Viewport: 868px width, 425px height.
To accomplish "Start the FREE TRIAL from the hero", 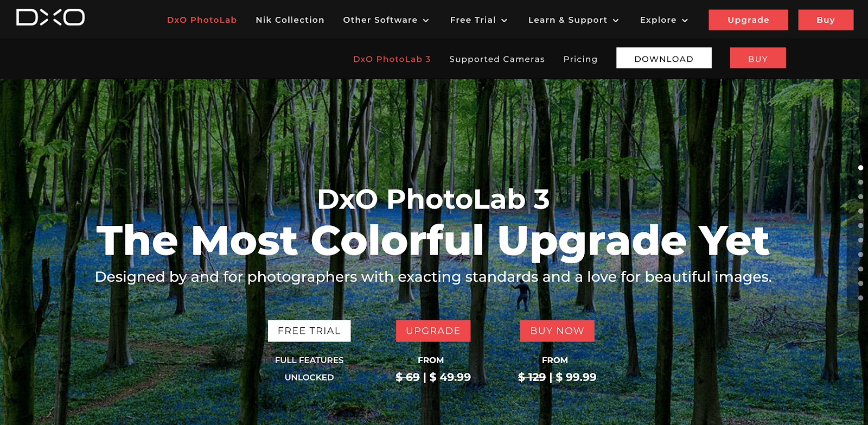I will (309, 331).
